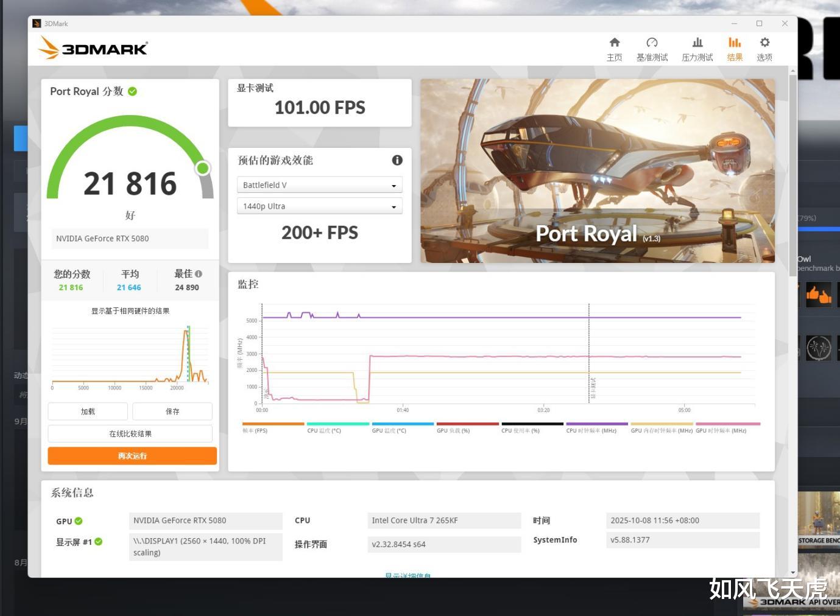
Task: Click the green check next to 显示屏 #1
Action: [99, 542]
